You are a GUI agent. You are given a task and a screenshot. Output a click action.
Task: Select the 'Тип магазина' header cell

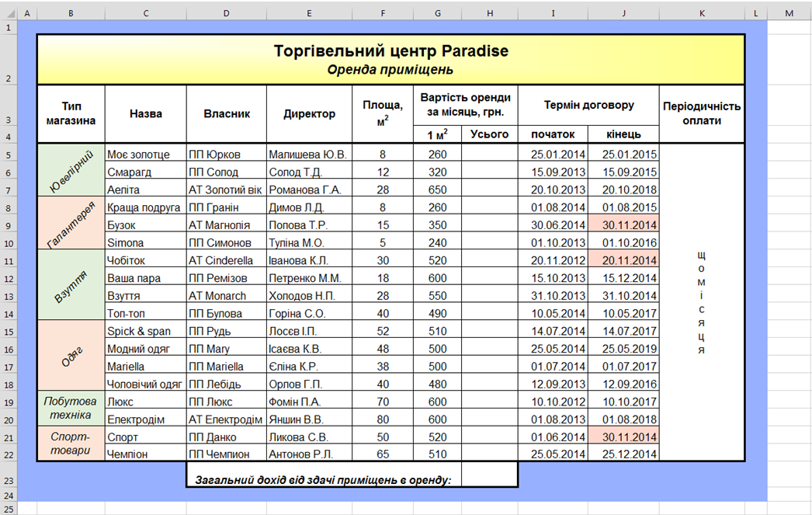[71, 114]
